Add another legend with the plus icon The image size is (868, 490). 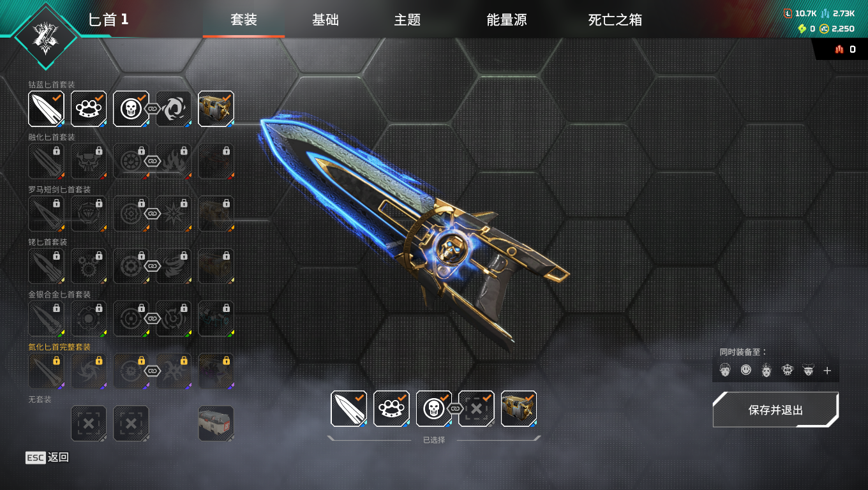click(x=827, y=370)
